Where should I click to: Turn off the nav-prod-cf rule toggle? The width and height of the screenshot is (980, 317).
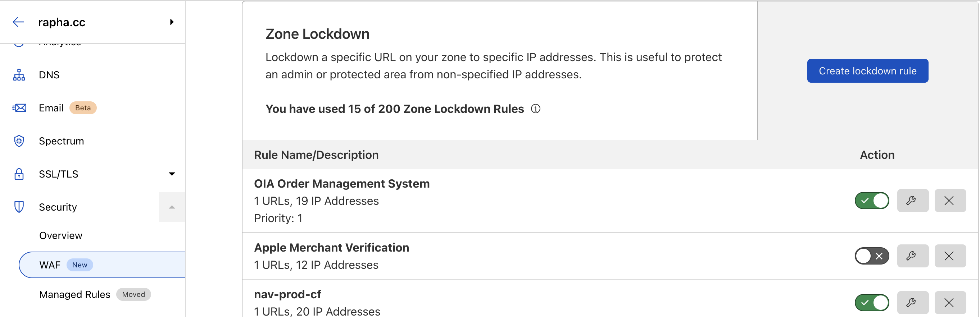(x=872, y=303)
